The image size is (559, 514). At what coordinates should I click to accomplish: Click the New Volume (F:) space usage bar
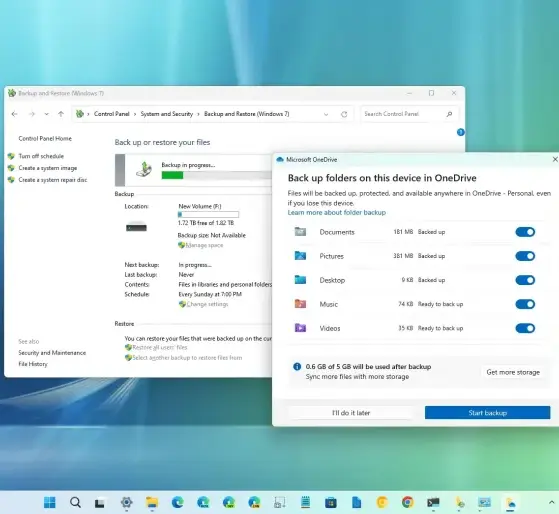(x=208, y=215)
